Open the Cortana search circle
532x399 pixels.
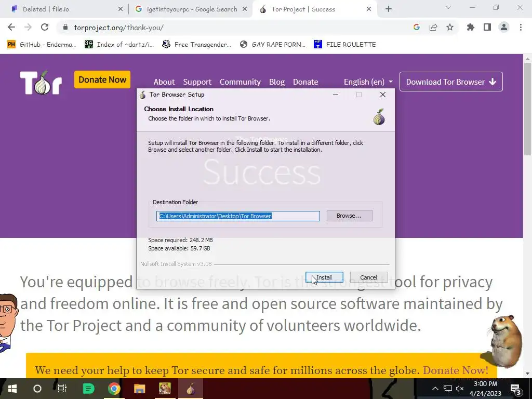[37, 389]
